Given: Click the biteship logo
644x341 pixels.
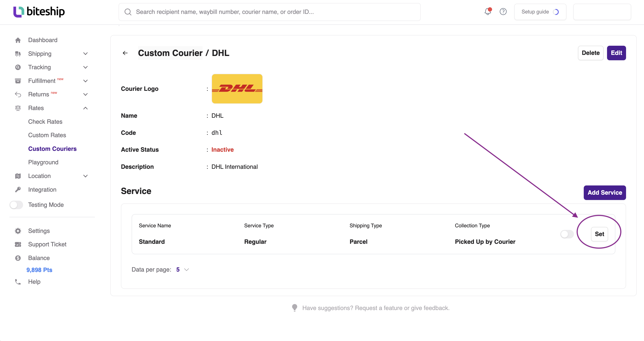Looking at the screenshot, I should [x=39, y=12].
